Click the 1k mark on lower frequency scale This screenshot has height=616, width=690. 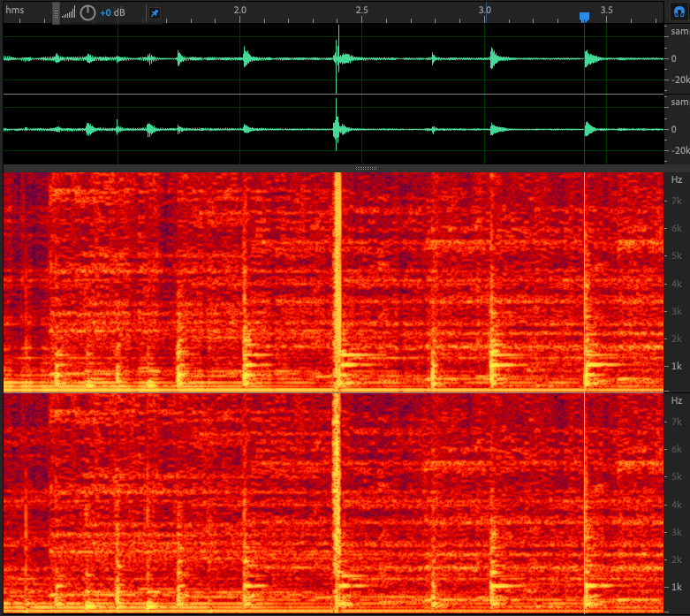pos(677,586)
